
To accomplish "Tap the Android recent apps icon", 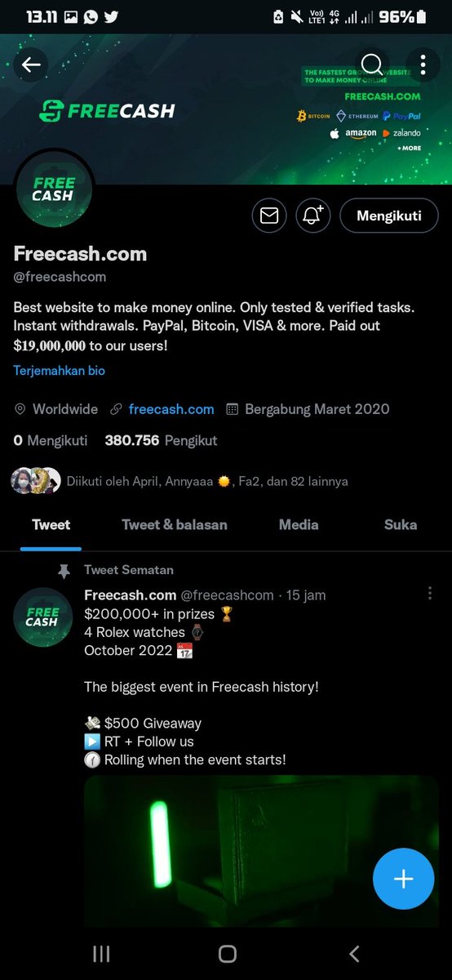I will click(x=101, y=953).
